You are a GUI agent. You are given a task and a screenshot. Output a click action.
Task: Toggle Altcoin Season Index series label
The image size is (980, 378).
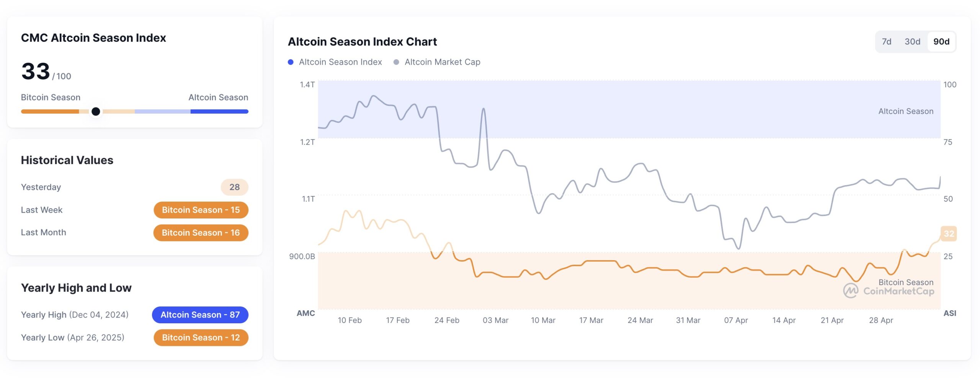(340, 62)
